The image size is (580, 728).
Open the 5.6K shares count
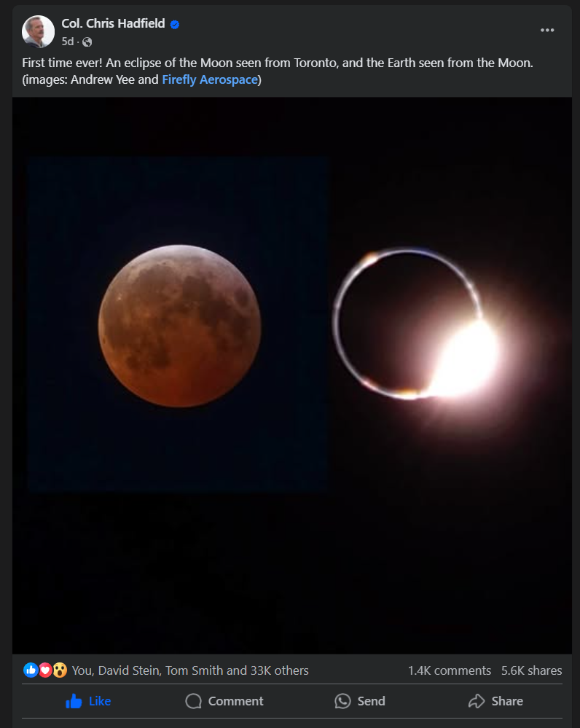point(531,670)
